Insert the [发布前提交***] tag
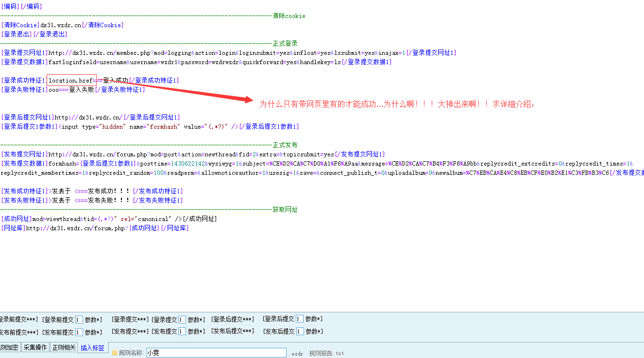The height and width of the screenshot is (358, 644). click(x=18, y=332)
